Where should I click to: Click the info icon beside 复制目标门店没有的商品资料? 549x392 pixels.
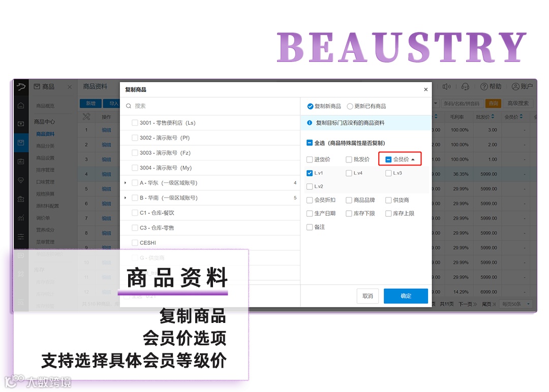pos(310,123)
